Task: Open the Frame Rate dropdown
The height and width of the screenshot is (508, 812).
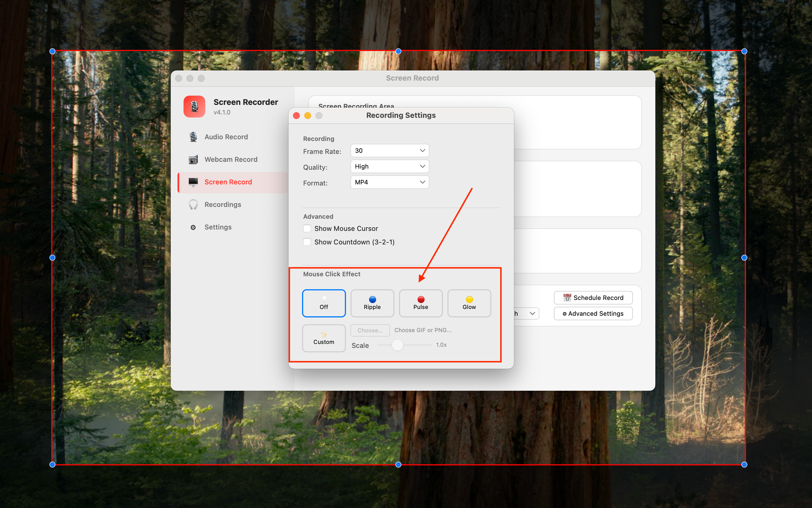Action: pos(390,151)
